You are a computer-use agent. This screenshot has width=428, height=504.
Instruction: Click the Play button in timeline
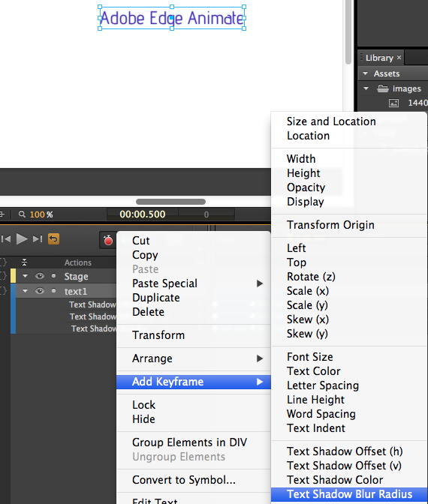click(22, 238)
